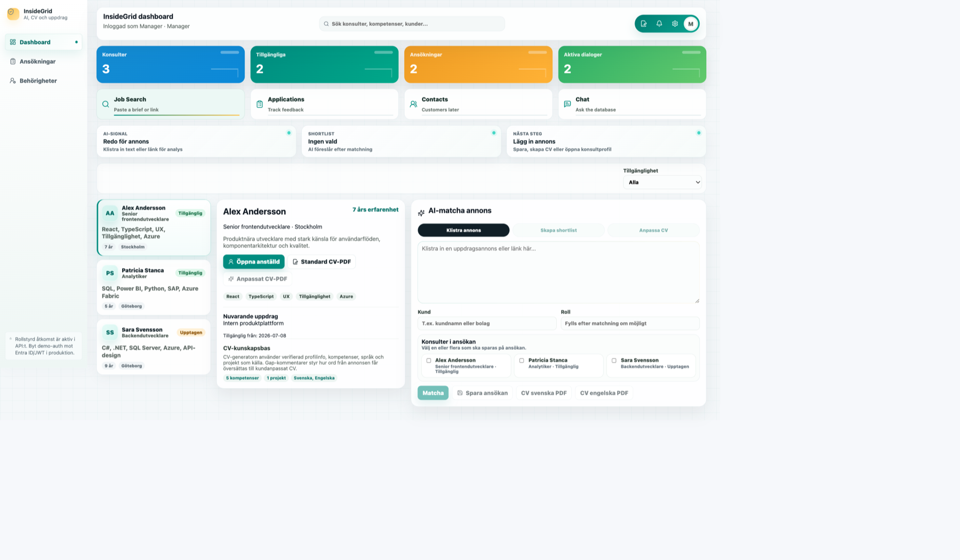
Task: Switch to the Anpassa CV tab
Action: pyautogui.click(x=653, y=230)
